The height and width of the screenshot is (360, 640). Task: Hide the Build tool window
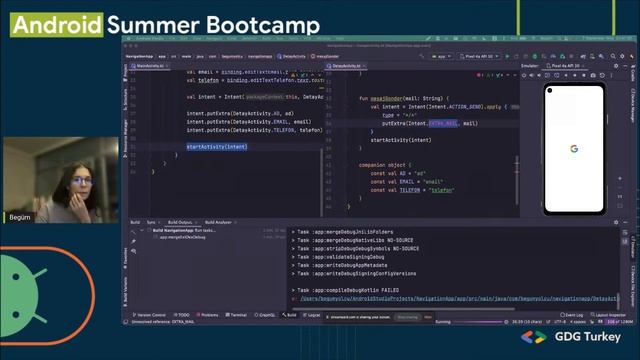625,222
